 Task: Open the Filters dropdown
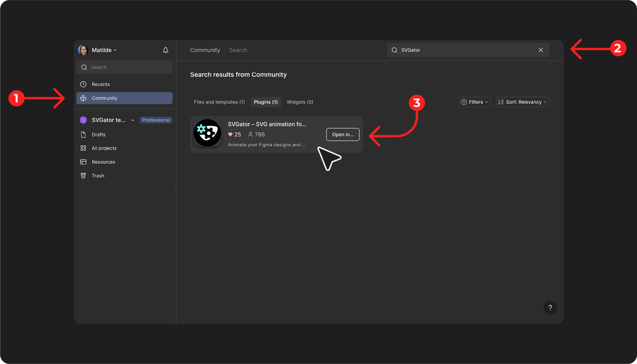474,102
